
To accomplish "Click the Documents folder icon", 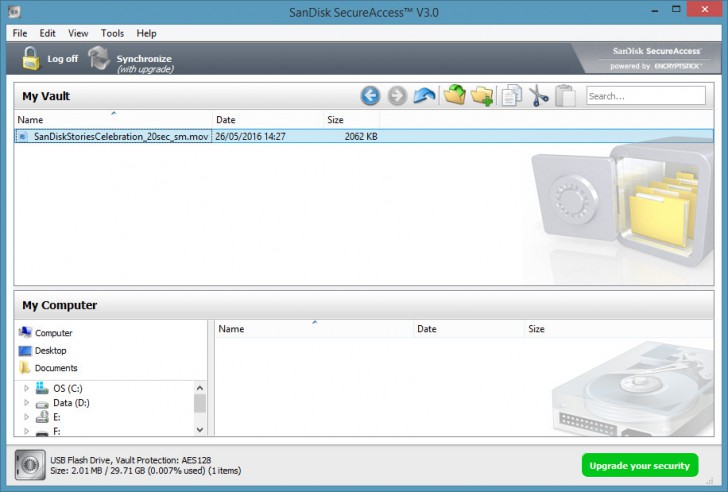I will [x=25, y=368].
